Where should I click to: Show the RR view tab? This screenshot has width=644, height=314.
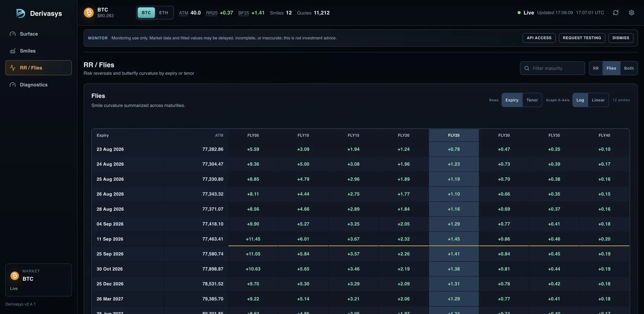coord(596,68)
